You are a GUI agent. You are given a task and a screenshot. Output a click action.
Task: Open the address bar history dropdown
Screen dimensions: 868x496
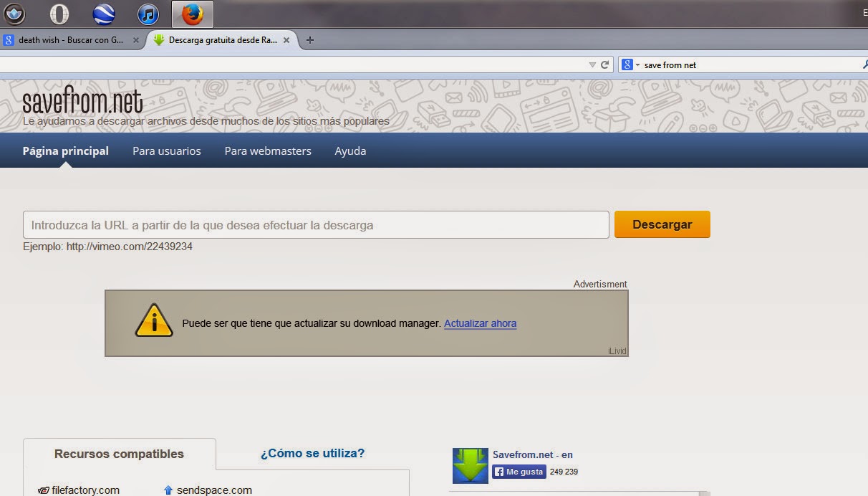click(x=592, y=65)
